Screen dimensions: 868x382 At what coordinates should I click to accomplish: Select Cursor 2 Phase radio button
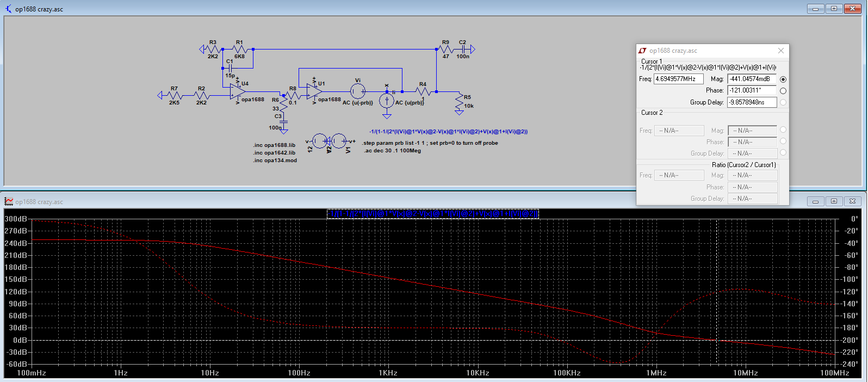[x=783, y=141]
